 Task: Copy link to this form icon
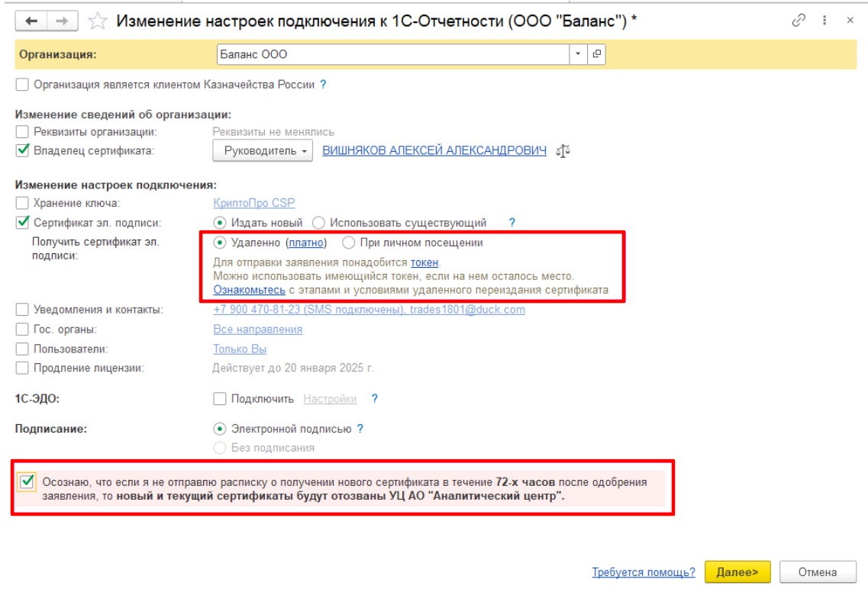pyautogui.click(x=799, y=21)
